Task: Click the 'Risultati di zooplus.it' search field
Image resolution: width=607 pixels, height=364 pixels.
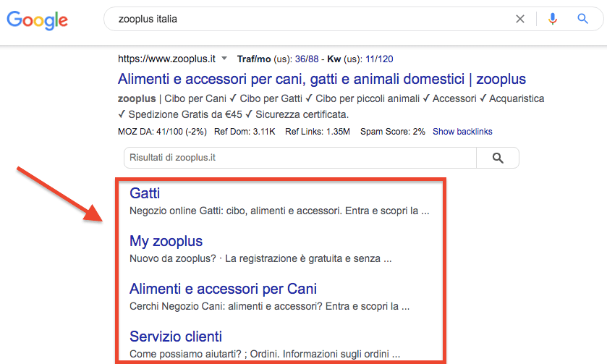Action: click(x=300, y=158)
